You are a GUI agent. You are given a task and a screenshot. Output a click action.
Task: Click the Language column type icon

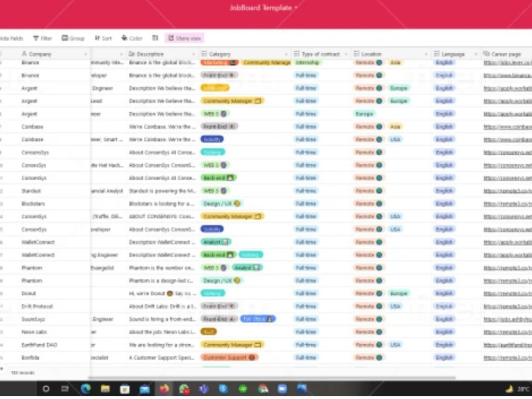coord(437,54)
